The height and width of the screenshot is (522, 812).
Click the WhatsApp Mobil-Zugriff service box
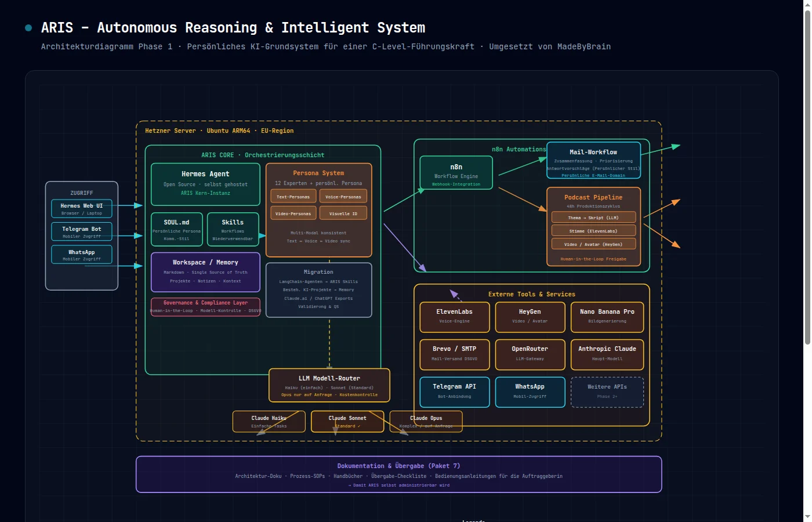tap(530, 392)
